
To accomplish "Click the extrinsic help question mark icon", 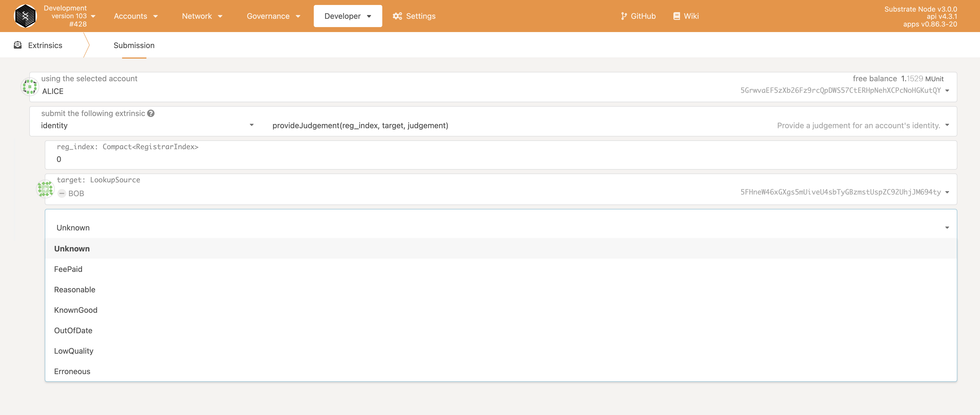I will [x=151, y=113].
